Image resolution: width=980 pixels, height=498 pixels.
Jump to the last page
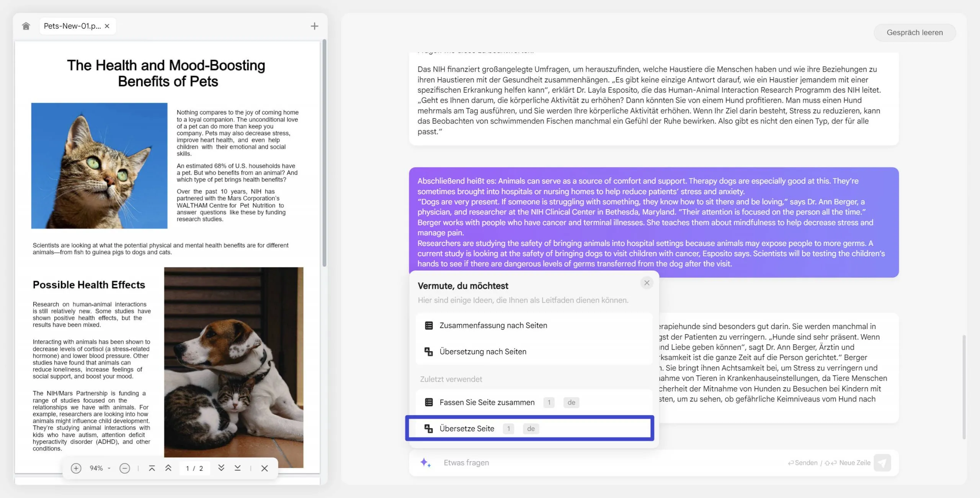(237, 468)
